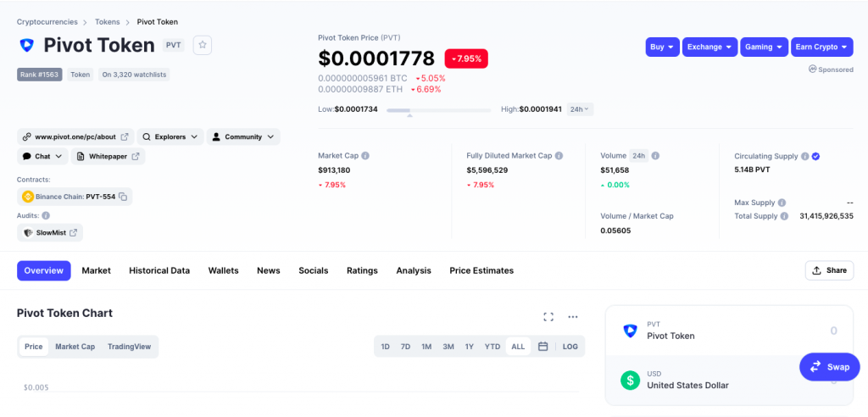
Task: Switch to the Socials tab
Action: (314, 271)
